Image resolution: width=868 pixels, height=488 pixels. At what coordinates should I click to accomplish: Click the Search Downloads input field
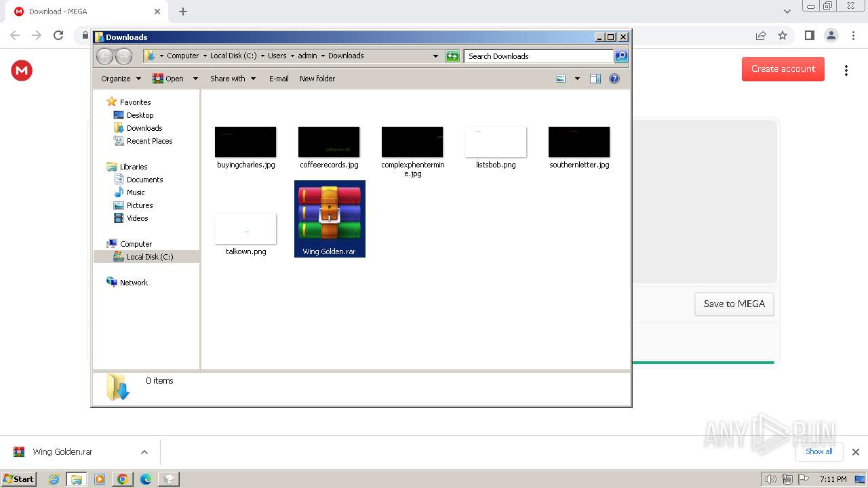click(539, 56)
